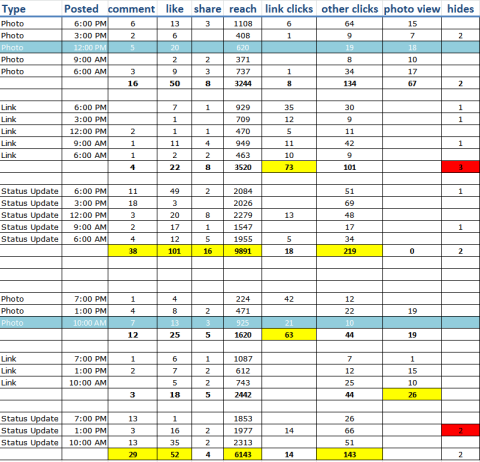Select the Status Update 3:00 PM type cell
Screen dimensions: 480x462
[31, 203]
